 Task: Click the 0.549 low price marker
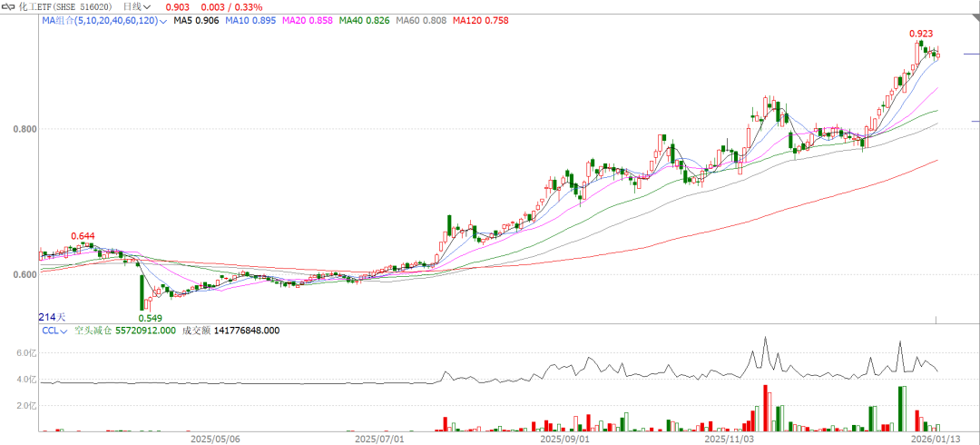click(150, 318)
